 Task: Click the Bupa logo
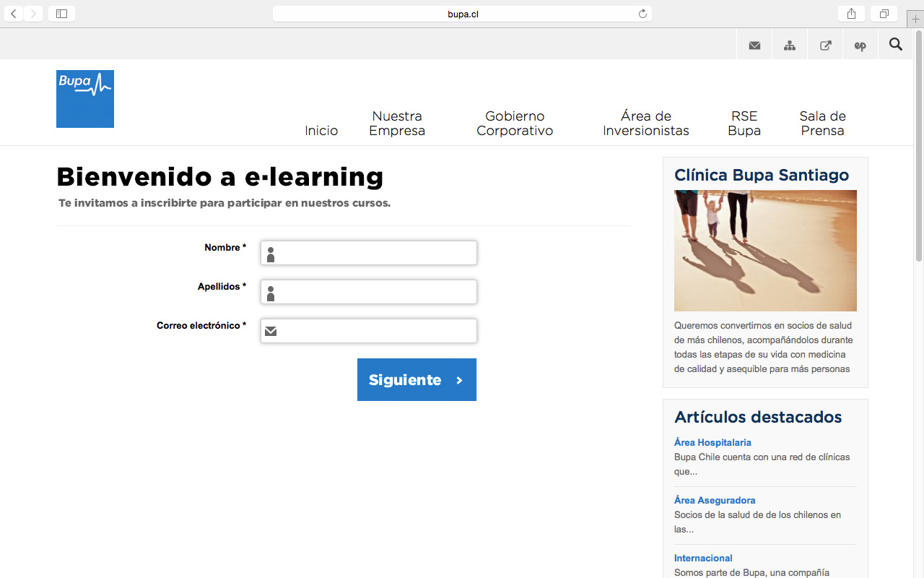coord(85,99)
